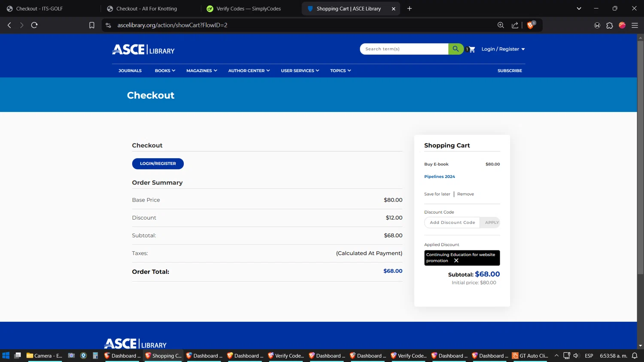
Task: Click Subscribe in navigation bar
Action: tap(510, 71)
